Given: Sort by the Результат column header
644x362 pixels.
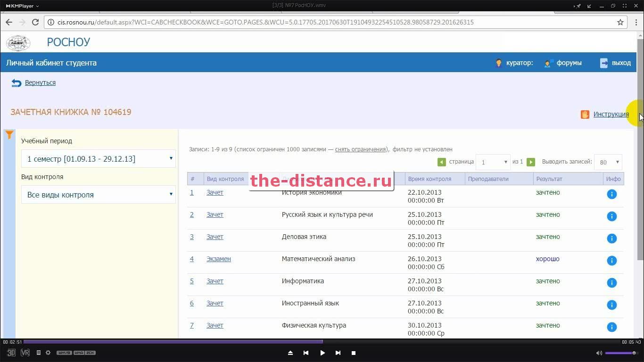Looking at the screenshot, I should click(x=549, y=179).
